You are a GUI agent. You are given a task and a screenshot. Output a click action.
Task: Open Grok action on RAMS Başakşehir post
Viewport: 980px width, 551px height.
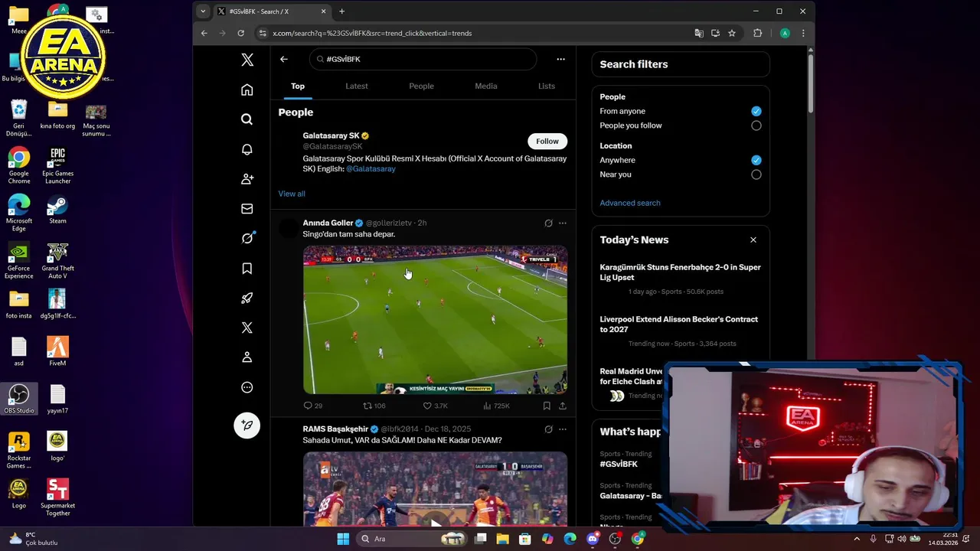[x=548, y=429]
